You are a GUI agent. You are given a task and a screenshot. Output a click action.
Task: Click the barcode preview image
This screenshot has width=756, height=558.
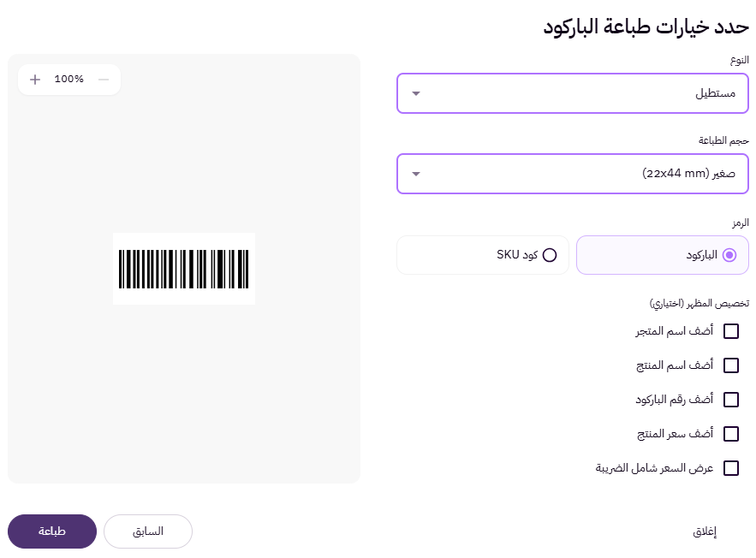pyautogui.click(x=183, y=269)
